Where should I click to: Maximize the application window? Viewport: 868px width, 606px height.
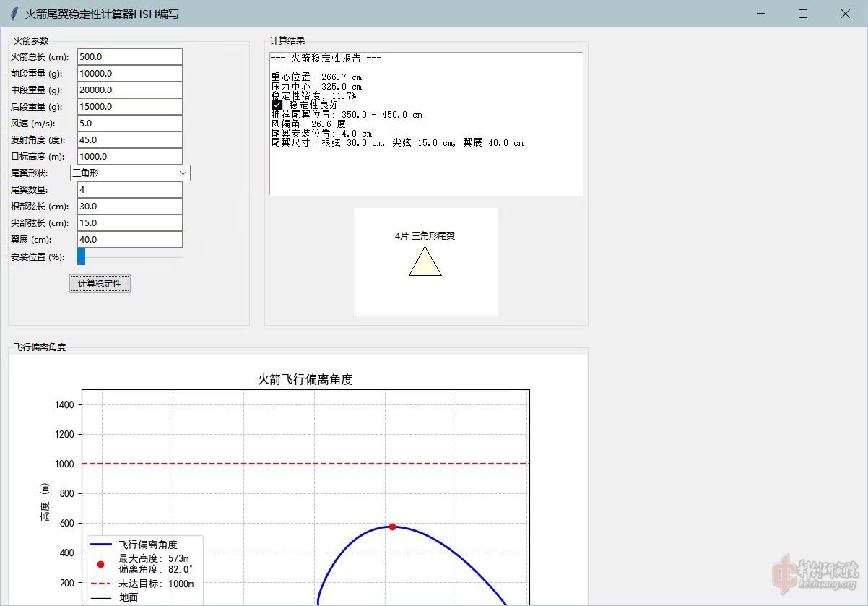[x=803, y=14]
